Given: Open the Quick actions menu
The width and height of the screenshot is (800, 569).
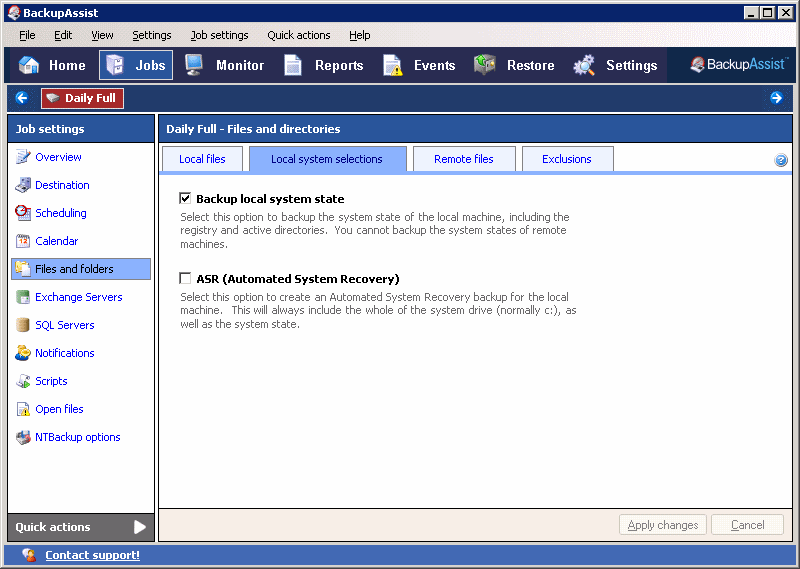Looking at the screenshot, I should click(298, 35).
